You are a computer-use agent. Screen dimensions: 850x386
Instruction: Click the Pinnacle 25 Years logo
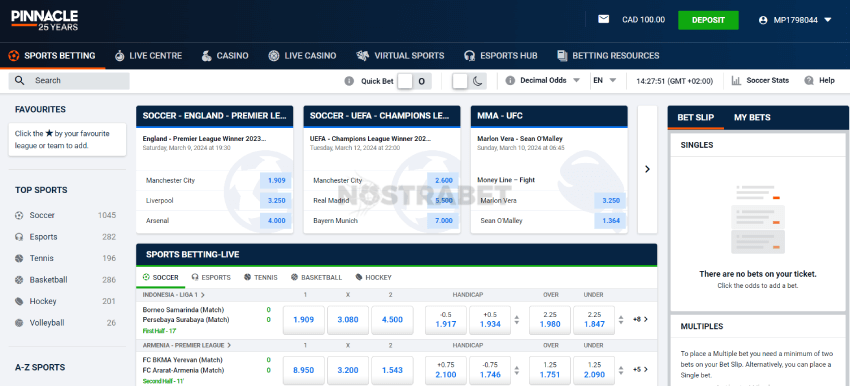click(44, 20)
